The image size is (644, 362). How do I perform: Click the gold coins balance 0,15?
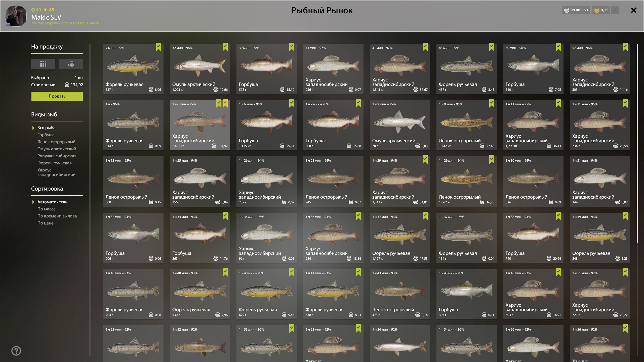point(601,10)
